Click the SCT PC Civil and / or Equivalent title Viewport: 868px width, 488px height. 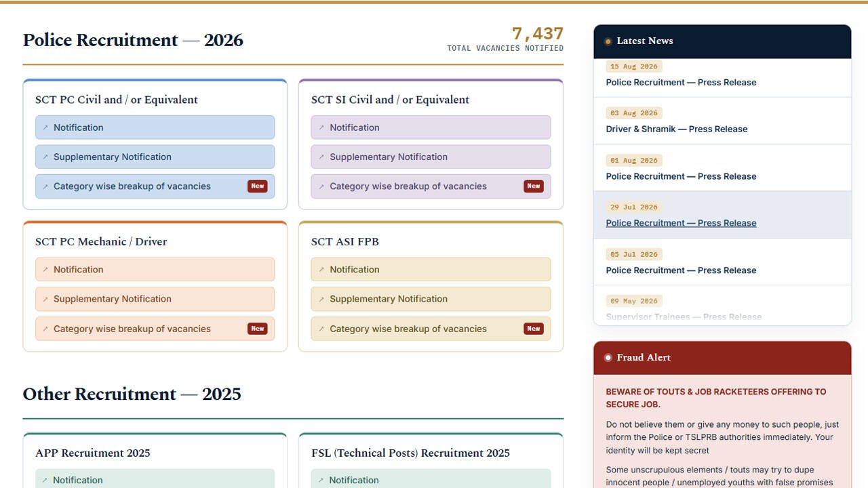(117, 100)
